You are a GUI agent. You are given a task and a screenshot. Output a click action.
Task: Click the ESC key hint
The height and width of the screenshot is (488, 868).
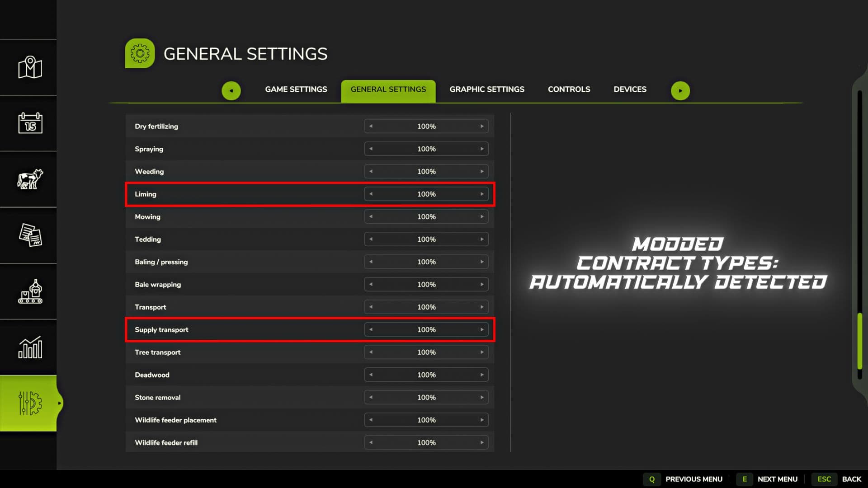(824, 479)
